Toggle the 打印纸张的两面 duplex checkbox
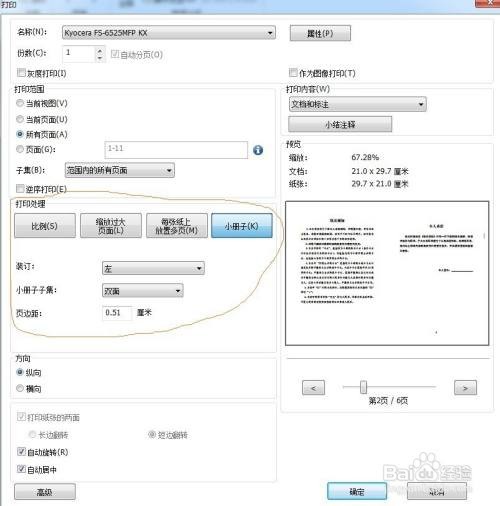The width and height of the screenshot is (500, 506). pyautogui.click(x=21, y=417)
